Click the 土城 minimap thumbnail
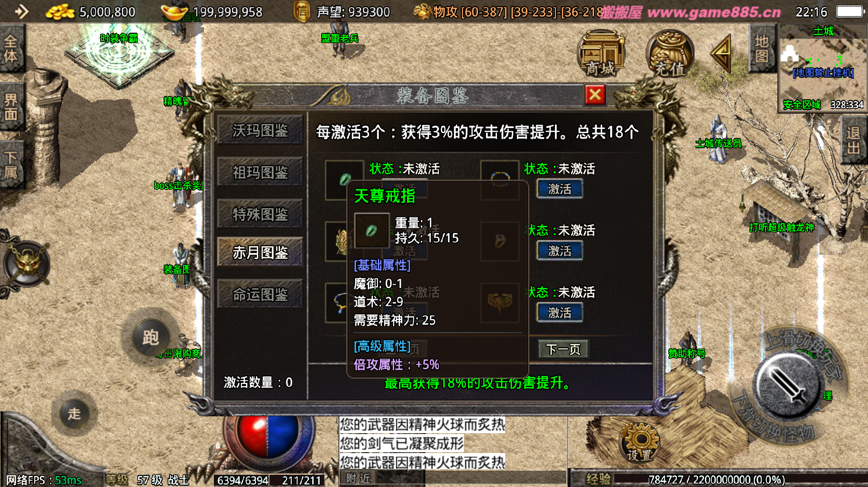 [x=822, y=68]
